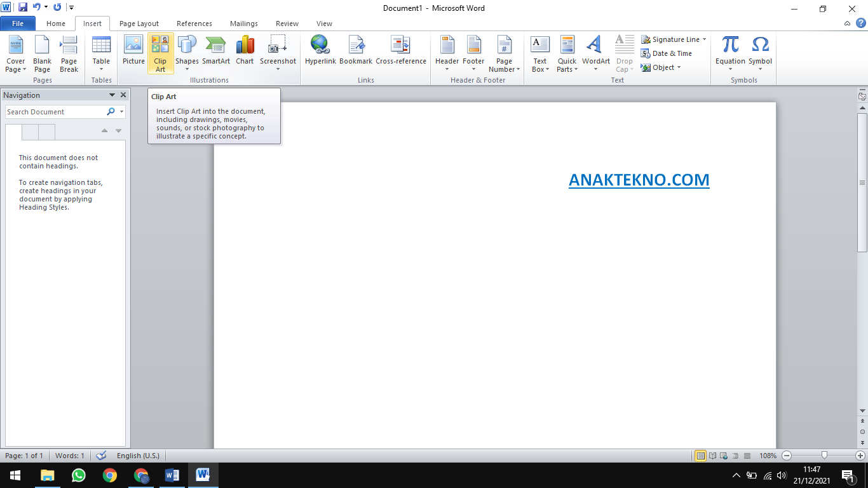Switch to Outline view

(x=736, y=456)
